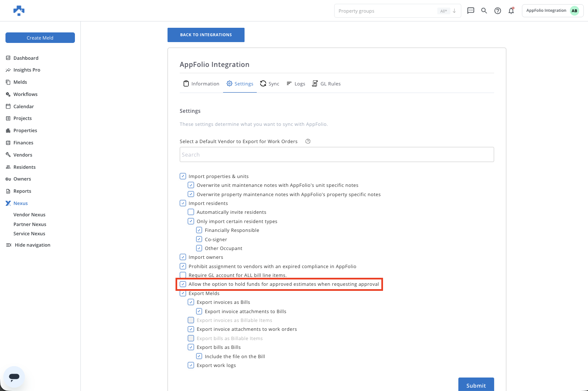Switch to the Information tab

201,84
